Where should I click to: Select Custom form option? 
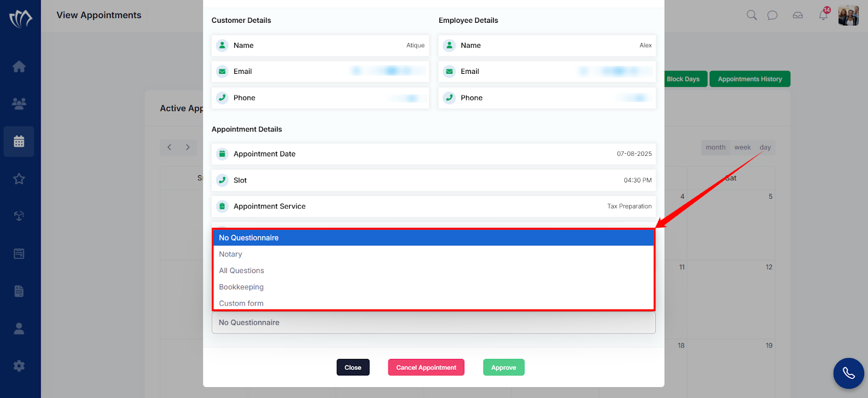click(433, 303)
